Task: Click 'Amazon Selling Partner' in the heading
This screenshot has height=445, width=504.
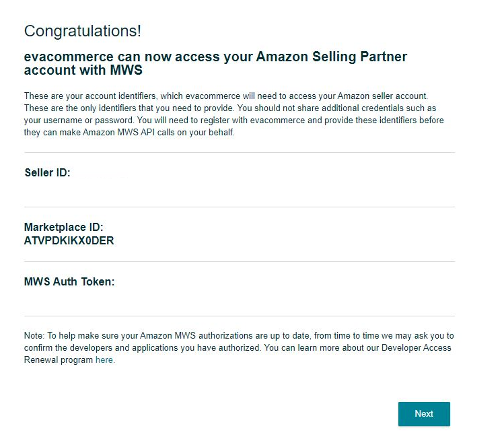Action: pos(331,57)
